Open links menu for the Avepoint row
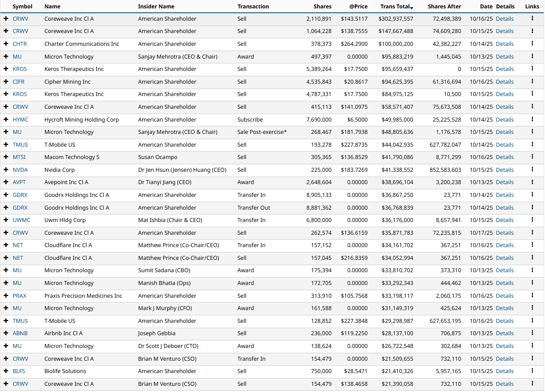Screen dimensions: 545x392 [x=532, y=182]
